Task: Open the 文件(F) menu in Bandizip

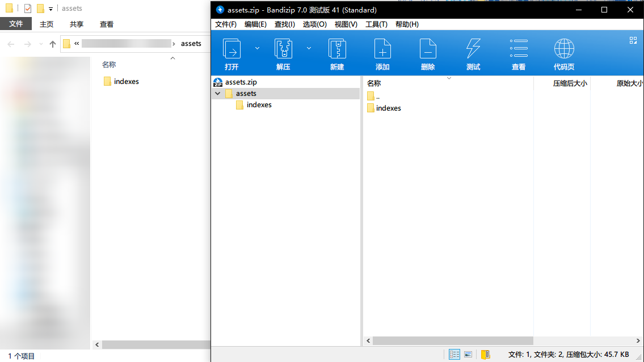Action: [x=226, y=24]
